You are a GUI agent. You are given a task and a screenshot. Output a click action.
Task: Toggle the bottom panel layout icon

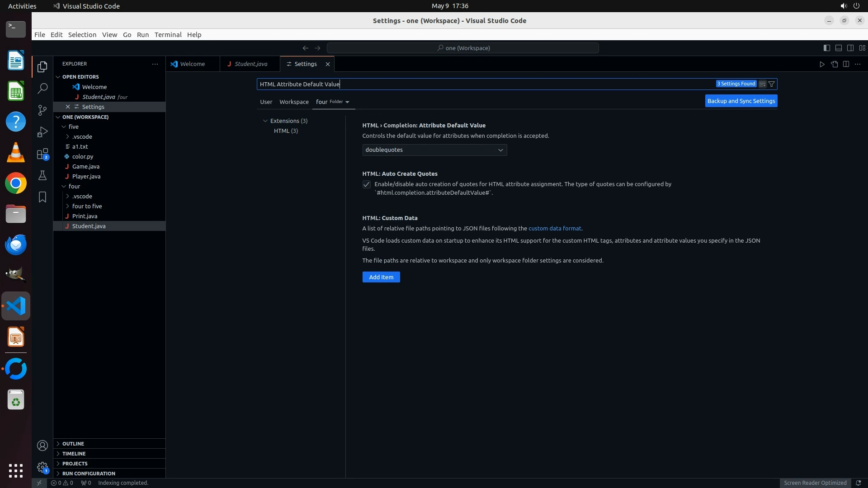point(838,48)
